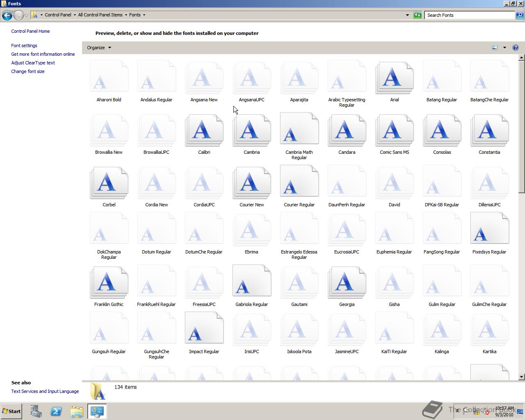Screen dimensions: 525x420
Task: Select the Comic Sans MS font icon
Action: point(394,130)
